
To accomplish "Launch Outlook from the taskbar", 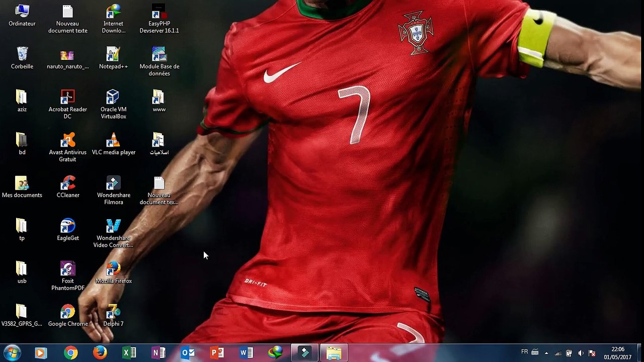I will pos(188,353).
